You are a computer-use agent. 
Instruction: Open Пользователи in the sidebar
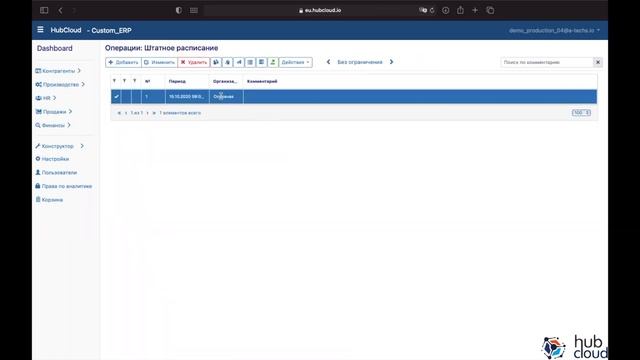(x=56, y=173)
